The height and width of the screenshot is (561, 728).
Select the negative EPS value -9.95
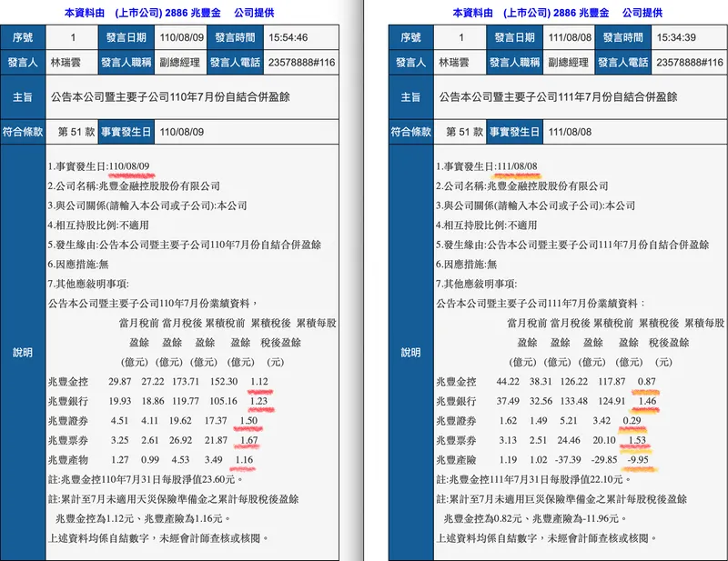tap(638, 460)
